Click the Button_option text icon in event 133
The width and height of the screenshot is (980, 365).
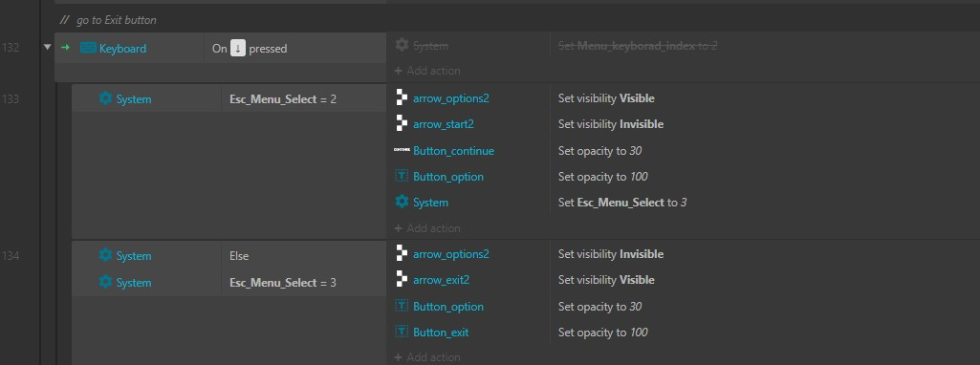point(402,177)
